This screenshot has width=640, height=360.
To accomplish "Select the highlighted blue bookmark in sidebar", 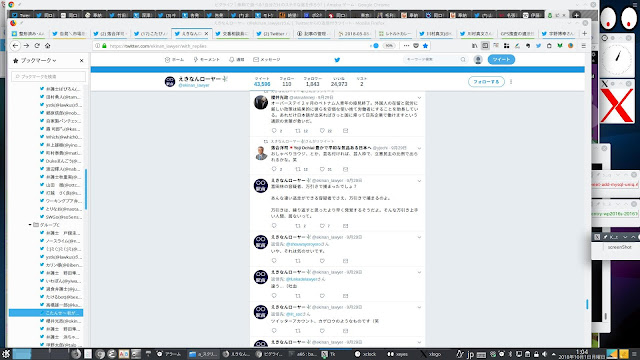I will coord(46,313).
